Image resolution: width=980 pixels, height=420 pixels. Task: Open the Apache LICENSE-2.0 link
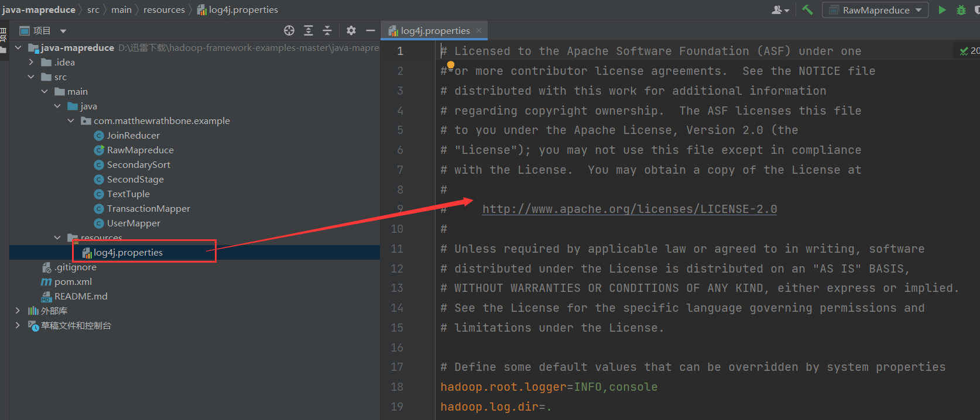[x=629, y=209]
